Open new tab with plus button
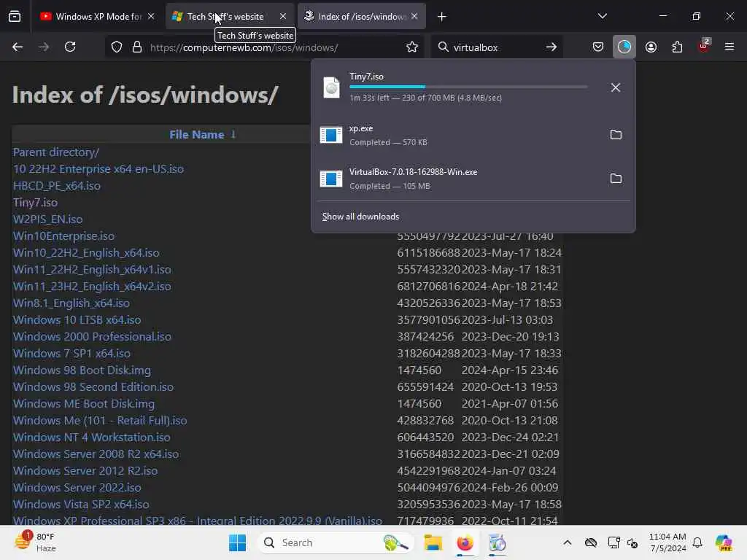Image resolution: width=747 pixels, height=560 pixels. (441, 17)
